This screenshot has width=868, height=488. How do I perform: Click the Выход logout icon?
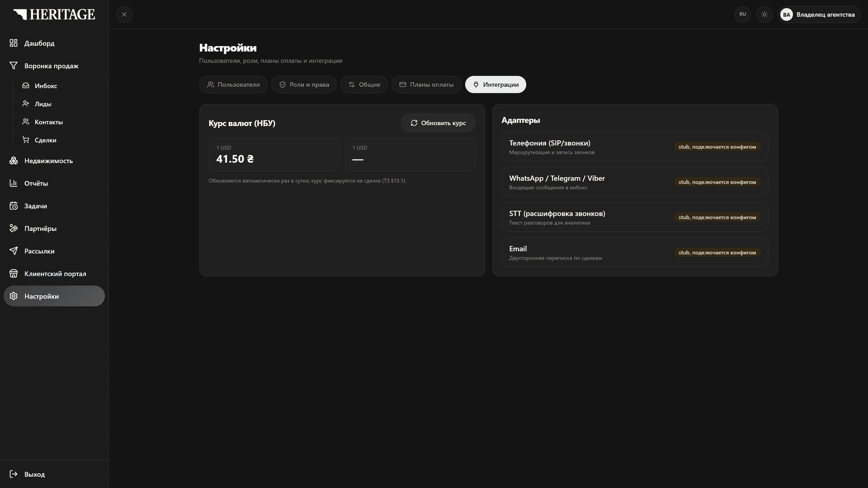click(x=14, y=474)
